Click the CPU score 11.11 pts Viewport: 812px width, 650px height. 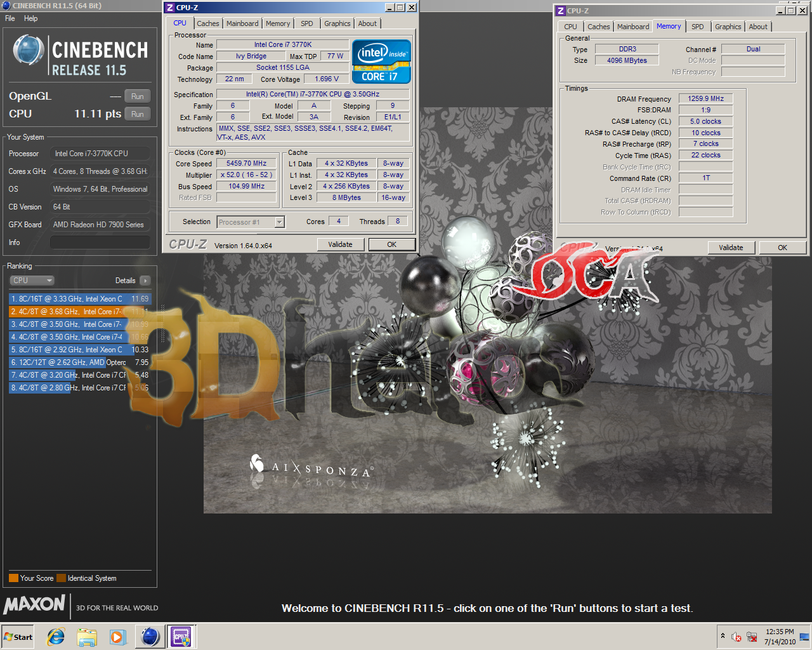tap(97, 114)
